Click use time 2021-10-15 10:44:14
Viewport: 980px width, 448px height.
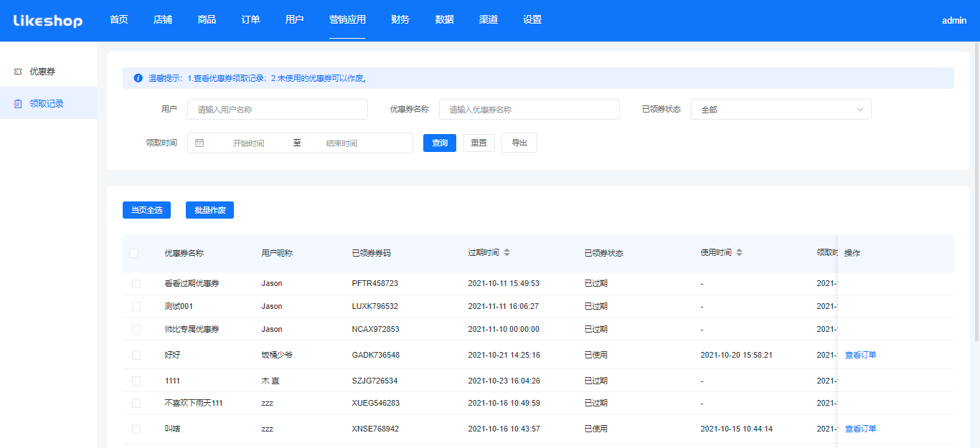(737, 429)
